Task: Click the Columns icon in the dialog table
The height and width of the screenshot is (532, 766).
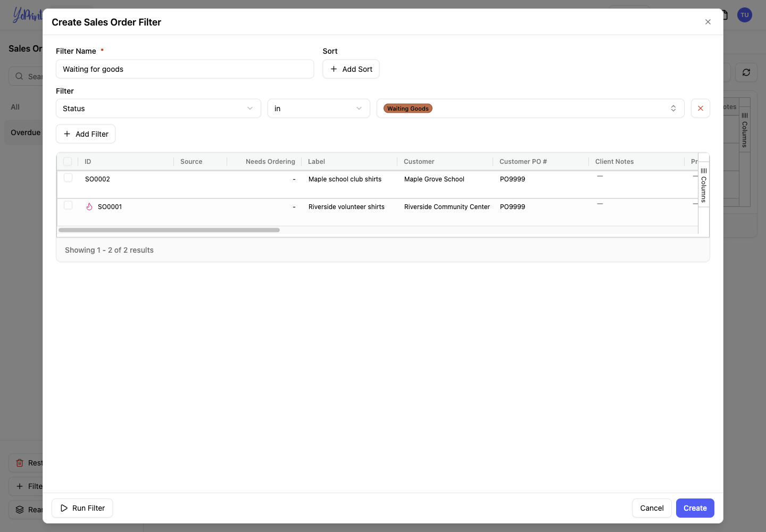Action: click(703, 171)
